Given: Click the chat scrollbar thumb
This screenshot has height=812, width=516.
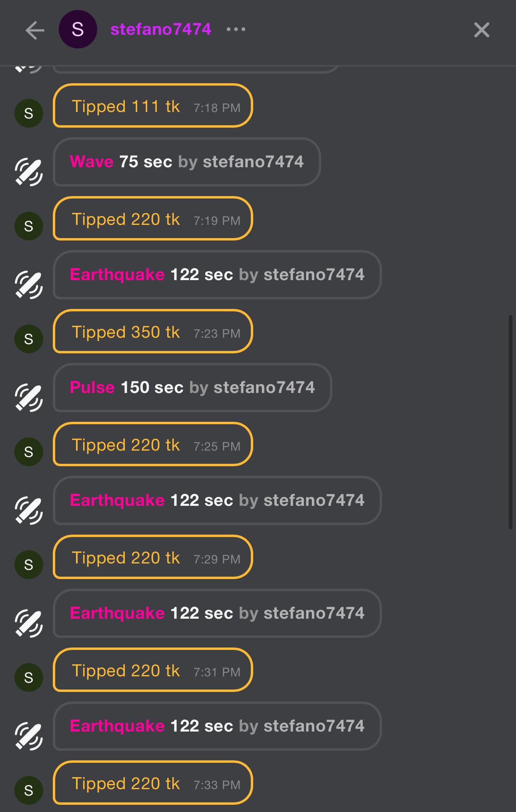Looking at the screenshot, I should tap(510, 422).
